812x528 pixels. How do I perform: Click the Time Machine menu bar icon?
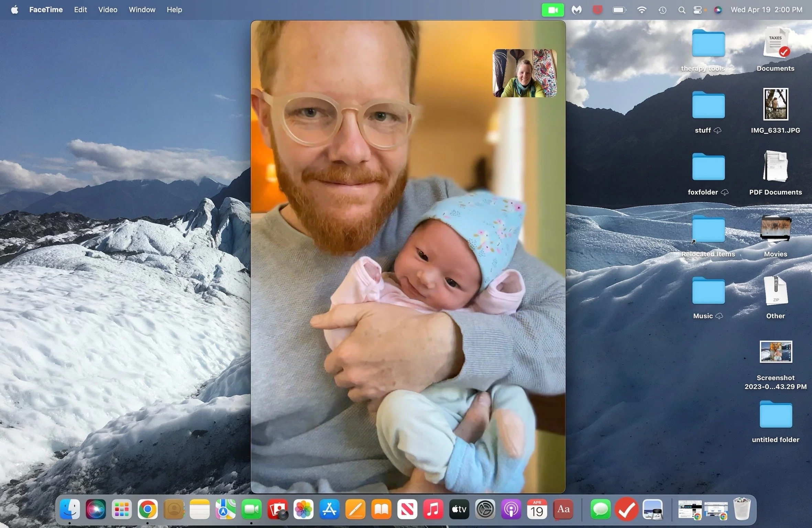(x=662, y=10)
